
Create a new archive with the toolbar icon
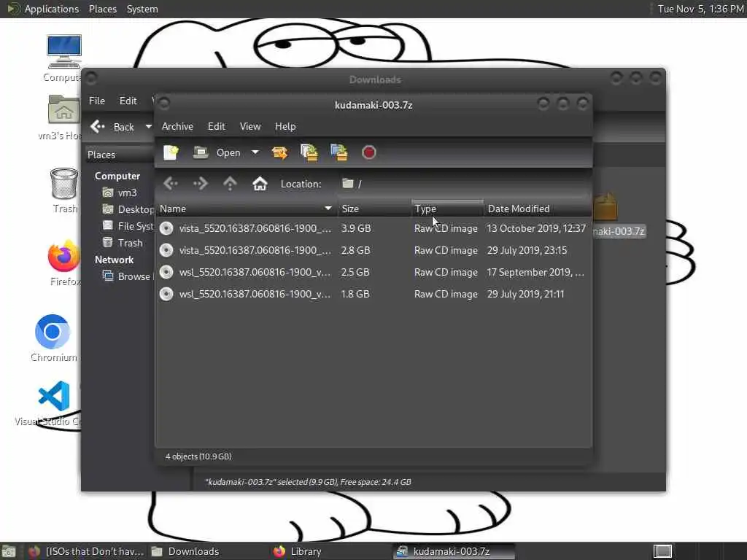point(171,152)
